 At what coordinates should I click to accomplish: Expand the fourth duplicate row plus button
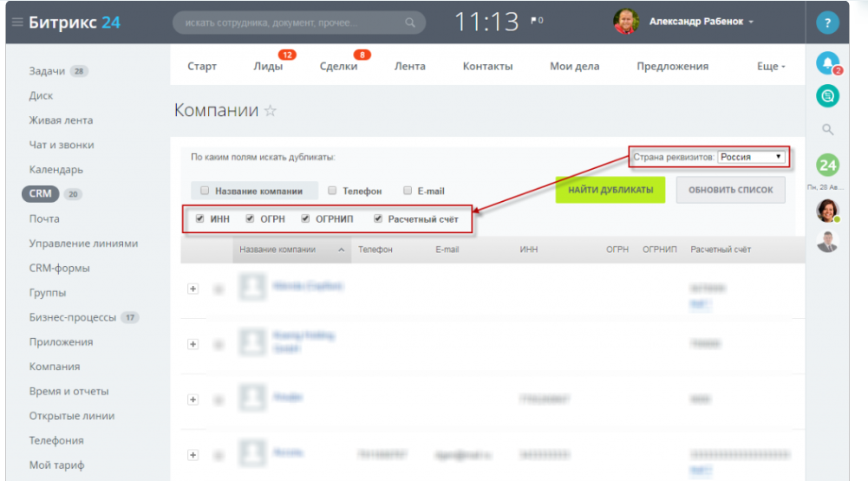(x=193, y=455)
